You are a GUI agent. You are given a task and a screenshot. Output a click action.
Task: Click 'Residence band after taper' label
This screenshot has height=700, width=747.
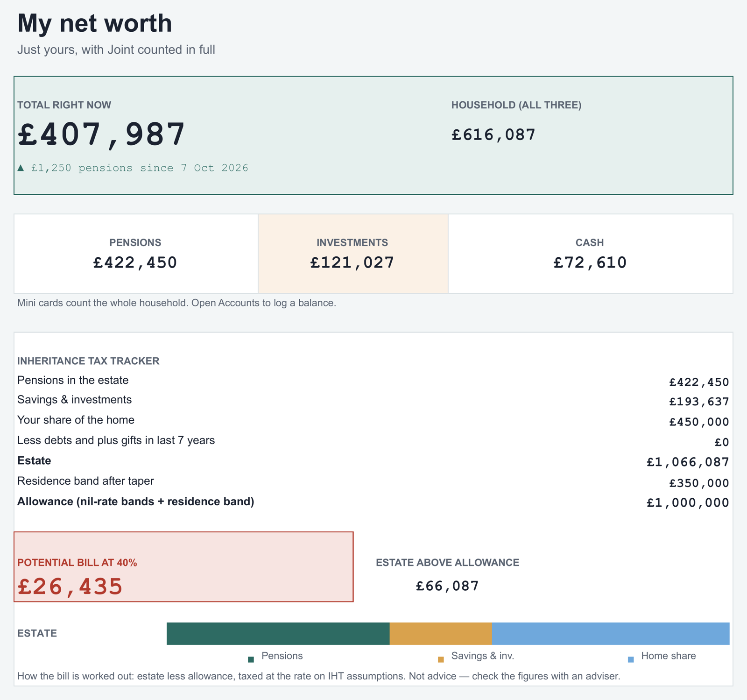85,481
